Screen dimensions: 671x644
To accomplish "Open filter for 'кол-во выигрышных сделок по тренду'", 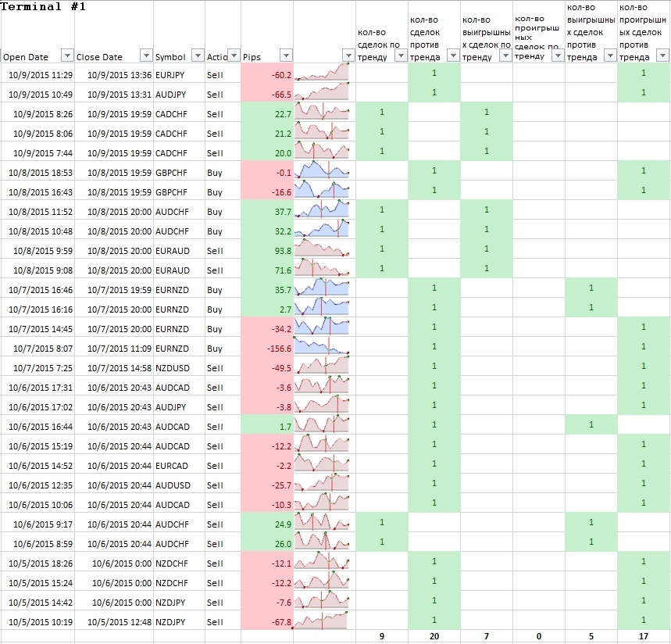I will point(506,55).
